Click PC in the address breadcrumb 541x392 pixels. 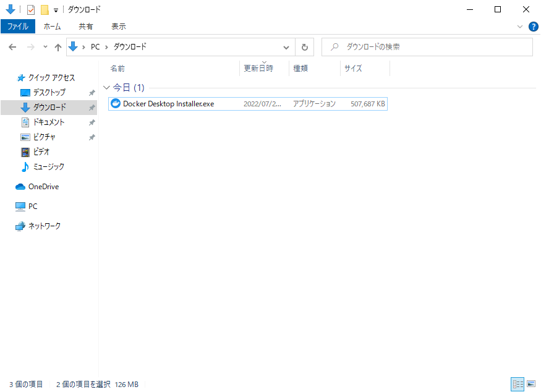95,47
